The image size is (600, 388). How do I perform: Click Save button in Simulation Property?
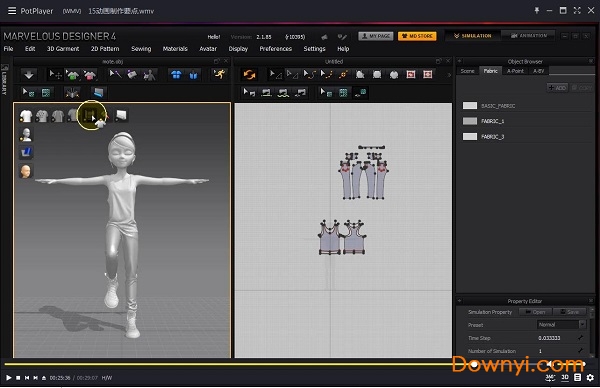[569, 312]
